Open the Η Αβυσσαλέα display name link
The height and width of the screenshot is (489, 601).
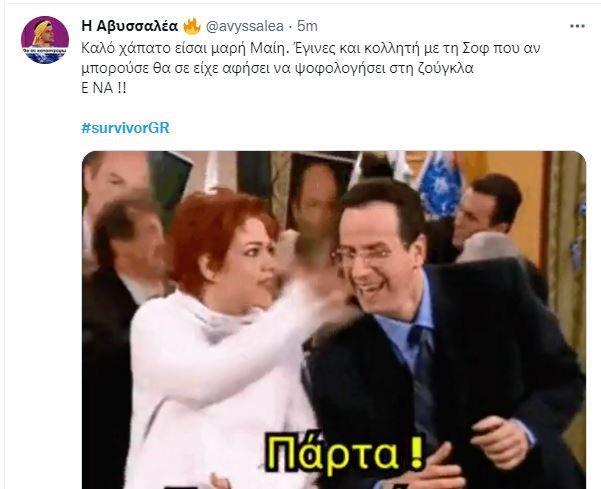click(x=130, y=26)
